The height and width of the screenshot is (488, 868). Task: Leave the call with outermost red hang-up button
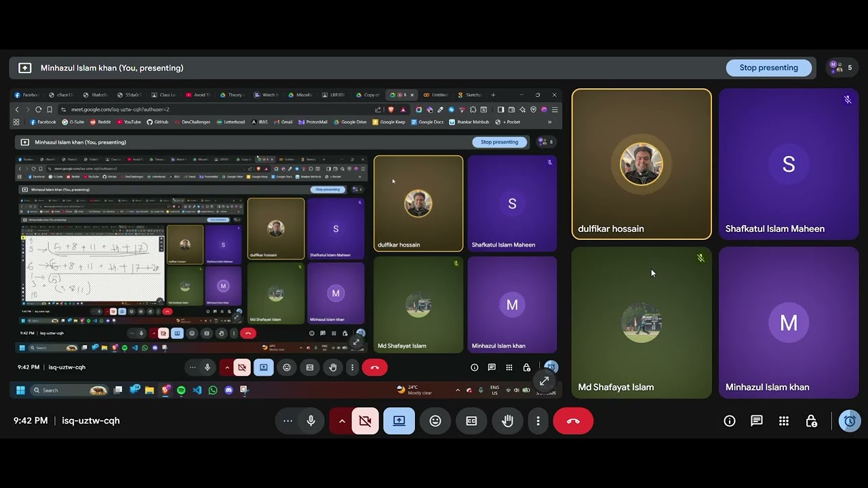573,421
